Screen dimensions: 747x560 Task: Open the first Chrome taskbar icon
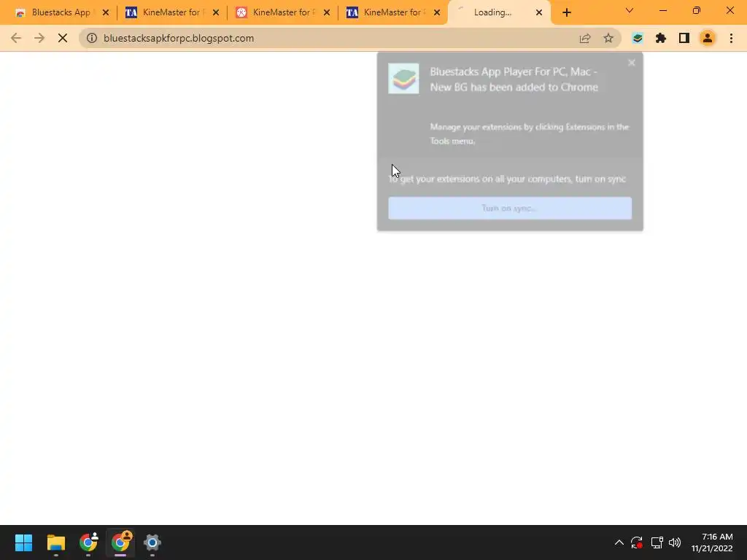[x=88, y=542]
